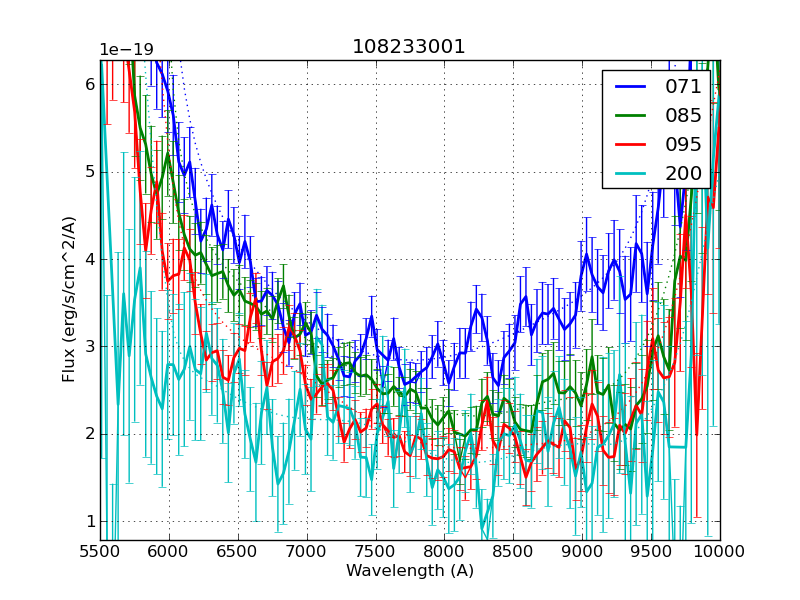Click the red line sample in legend
Viewport: 800px width, 600px height.
630,145
